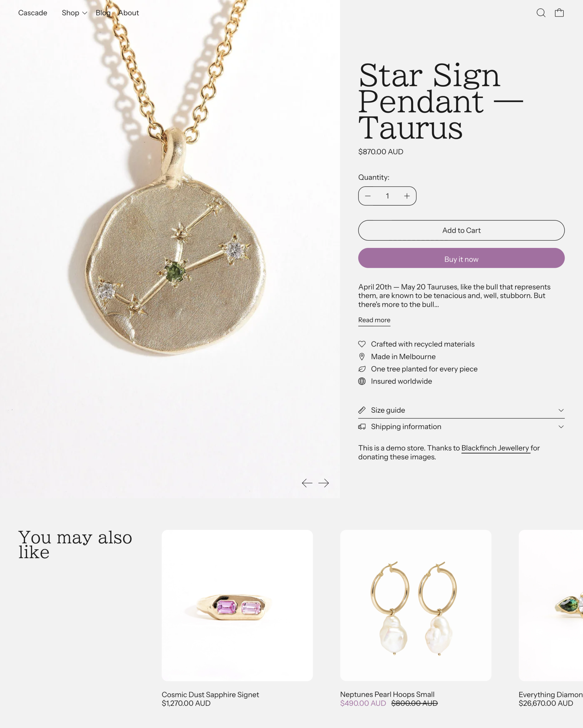The height and width of the screenshot is (728, 583).
Task: Click the ruler icon beside Size guide
Action: [362, 410]
